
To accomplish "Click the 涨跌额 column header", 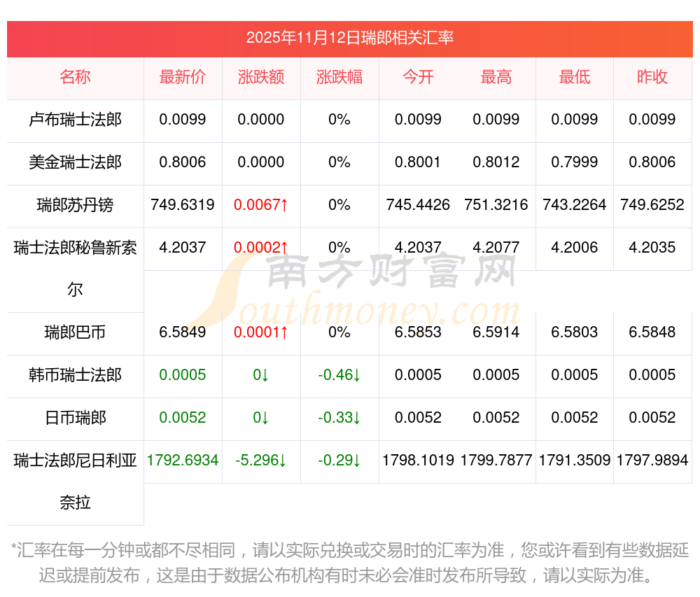I will [x=260, y=77].
